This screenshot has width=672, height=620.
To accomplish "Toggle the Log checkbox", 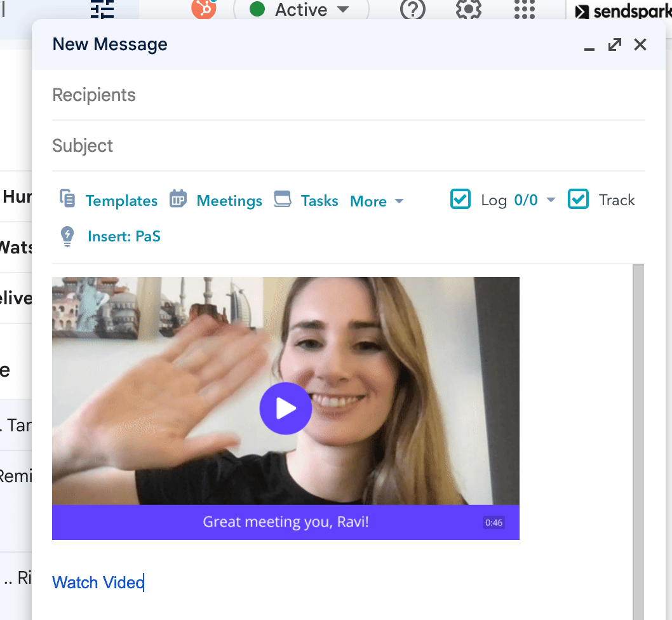I will pos(460,199).
